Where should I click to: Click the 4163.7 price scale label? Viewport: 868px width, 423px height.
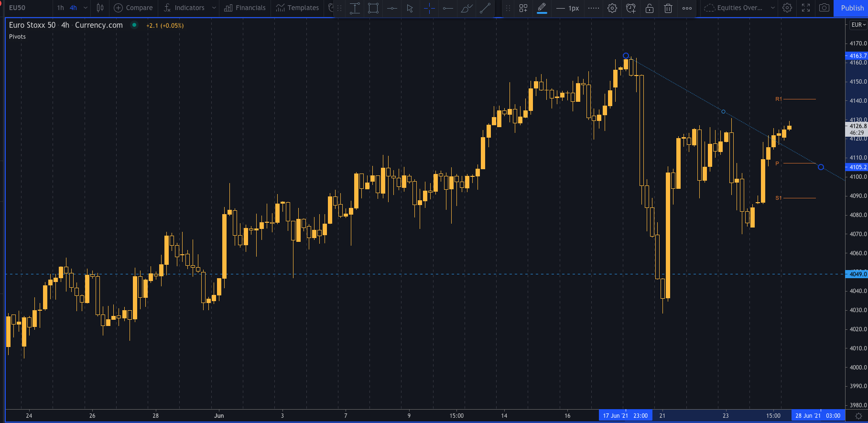[x=857, y=56]
